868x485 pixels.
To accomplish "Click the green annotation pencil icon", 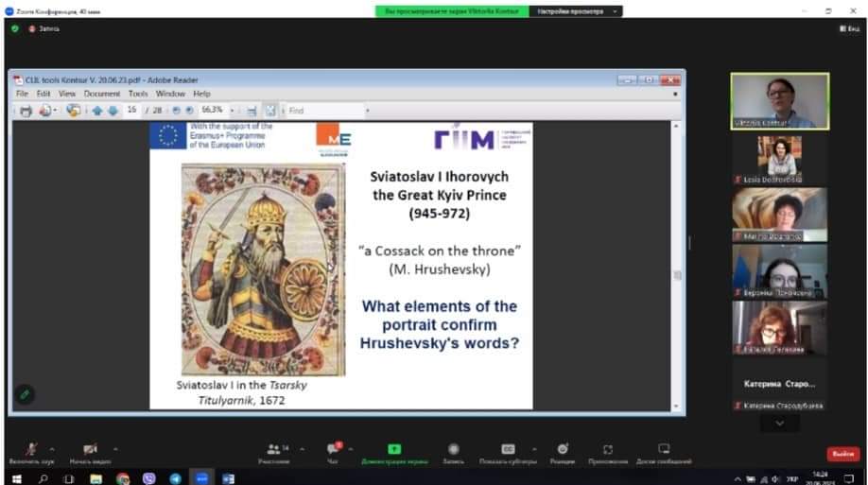I will 25,395.
